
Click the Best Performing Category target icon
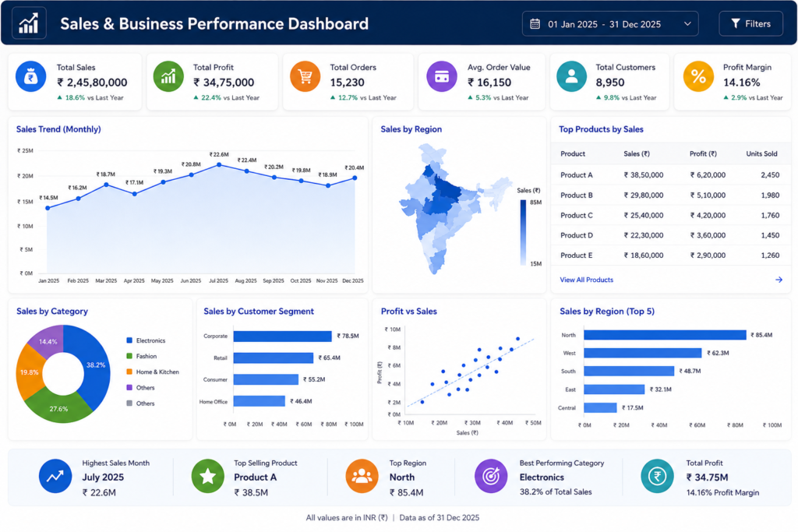[491, 476]
